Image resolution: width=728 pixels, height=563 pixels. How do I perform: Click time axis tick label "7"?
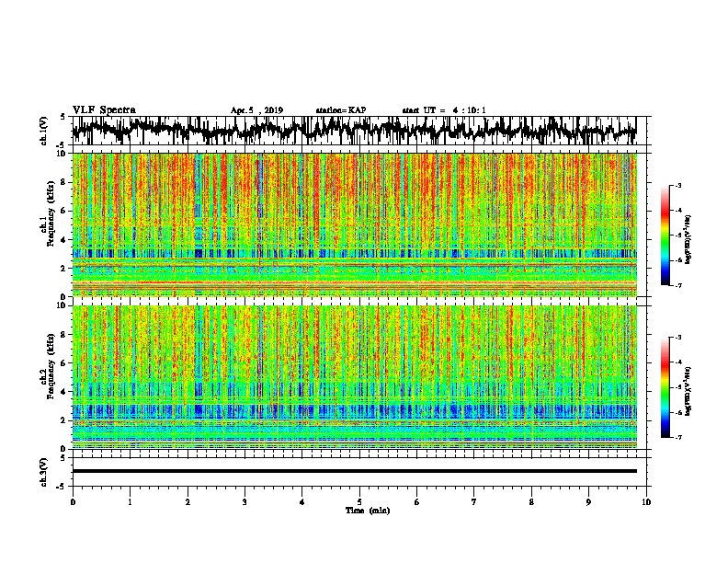[x=474, y=502]
